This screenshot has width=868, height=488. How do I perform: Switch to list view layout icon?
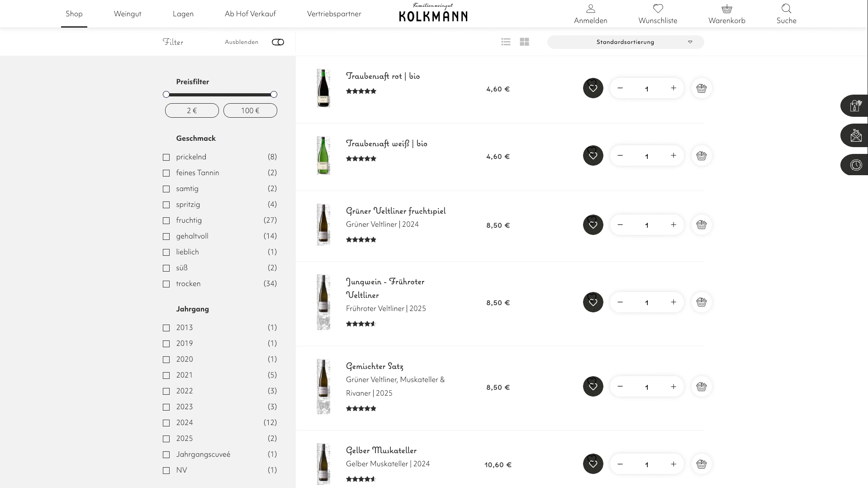pos(506,42)
